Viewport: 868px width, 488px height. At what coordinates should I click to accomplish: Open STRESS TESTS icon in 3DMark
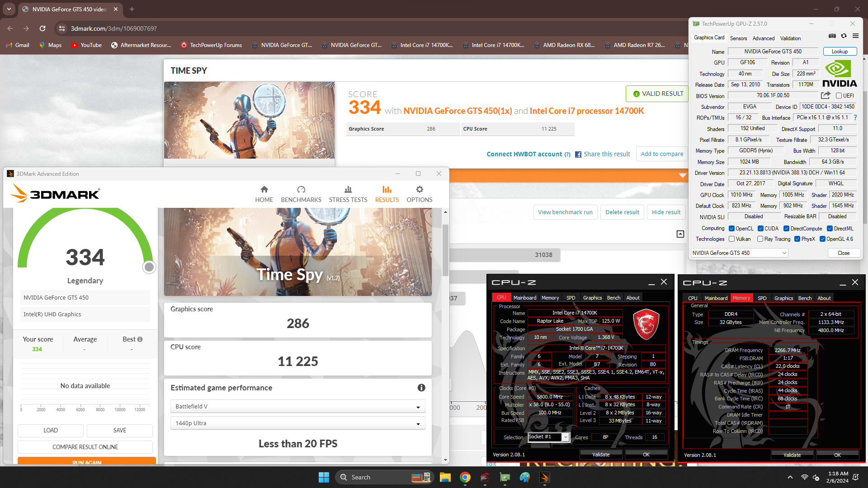pos(348,189)
